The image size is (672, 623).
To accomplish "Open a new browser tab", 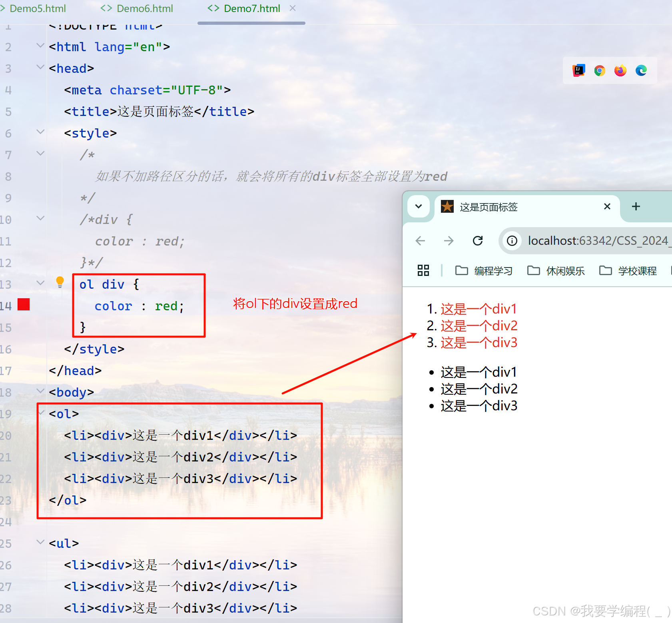I will [636, 206].
